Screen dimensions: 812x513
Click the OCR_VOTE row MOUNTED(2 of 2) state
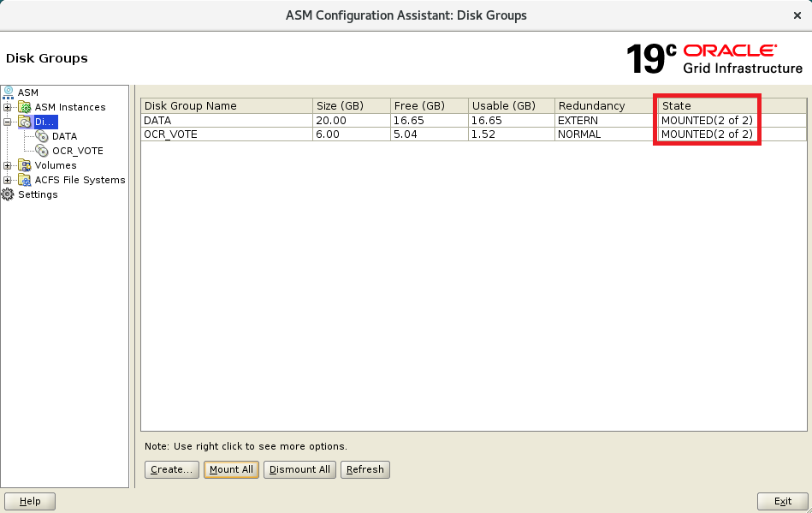732,134
